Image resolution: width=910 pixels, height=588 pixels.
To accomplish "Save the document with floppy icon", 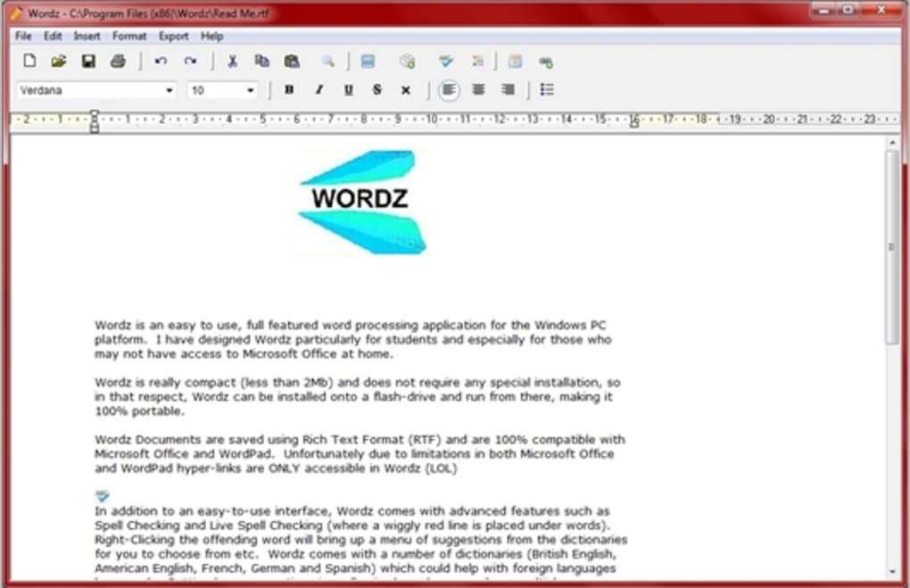I will (x=88, y=62).
